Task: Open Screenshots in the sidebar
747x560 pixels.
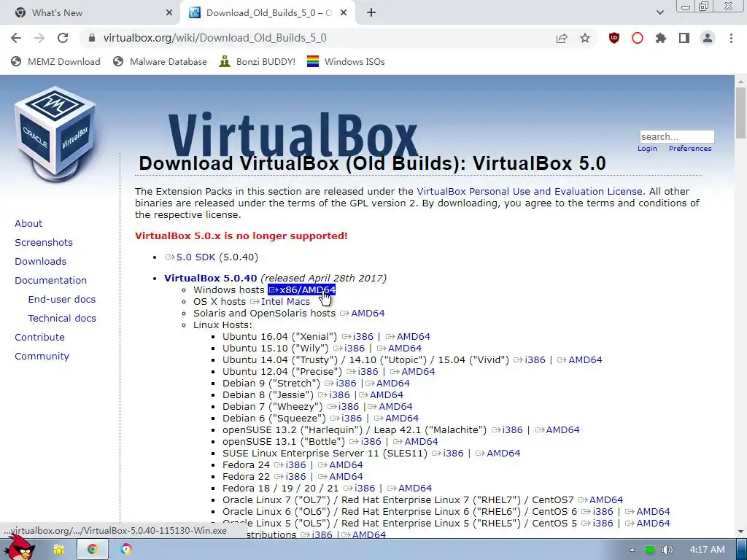Action: point(44,242)
